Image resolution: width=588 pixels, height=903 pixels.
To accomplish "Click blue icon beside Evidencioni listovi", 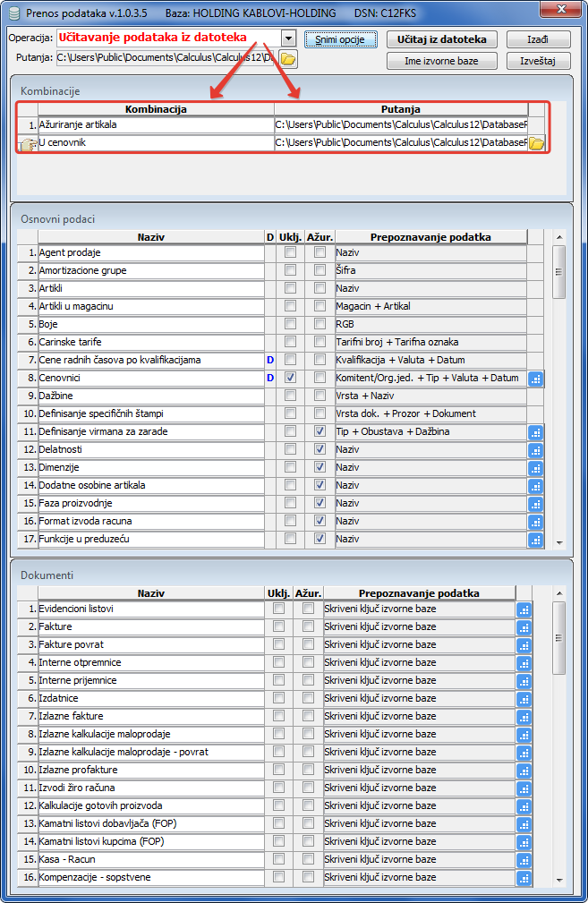I will tap(524, 609).
